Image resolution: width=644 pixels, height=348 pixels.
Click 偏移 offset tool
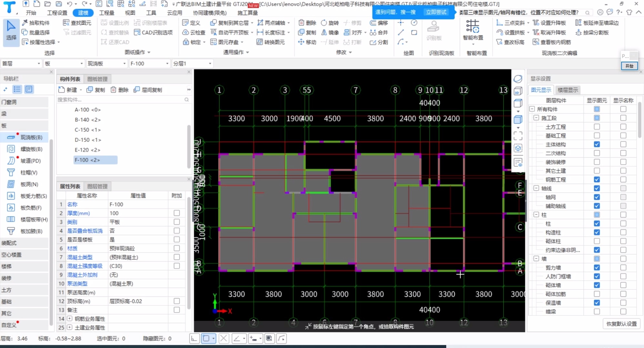(x=379, y=23)
